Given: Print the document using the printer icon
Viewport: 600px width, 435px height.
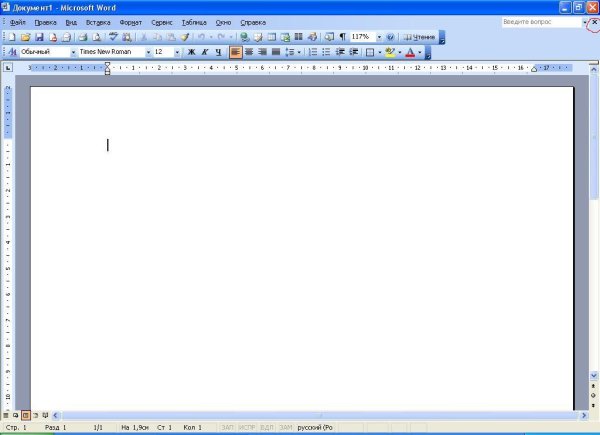Looking at the screenshot, I should 83,37.
